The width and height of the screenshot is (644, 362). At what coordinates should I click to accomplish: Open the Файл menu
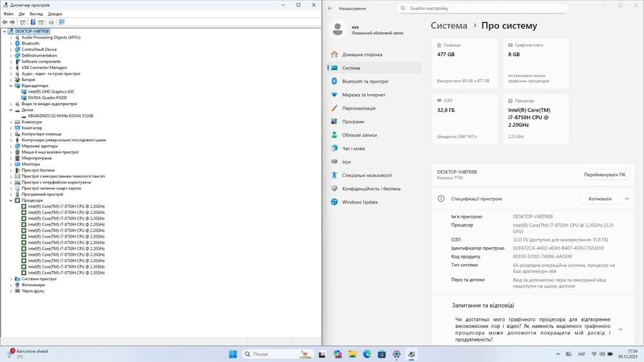click(x=8, y=14)
